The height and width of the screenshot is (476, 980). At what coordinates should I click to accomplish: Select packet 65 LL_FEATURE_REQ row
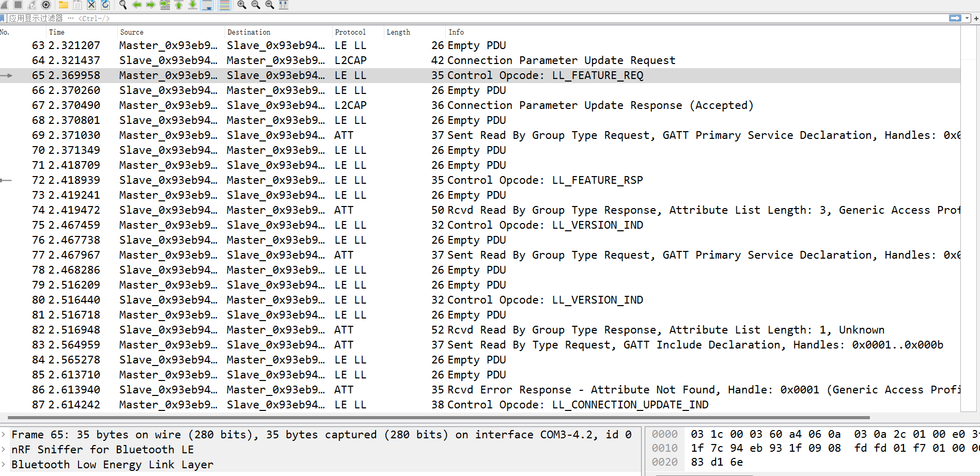(480, 75)
